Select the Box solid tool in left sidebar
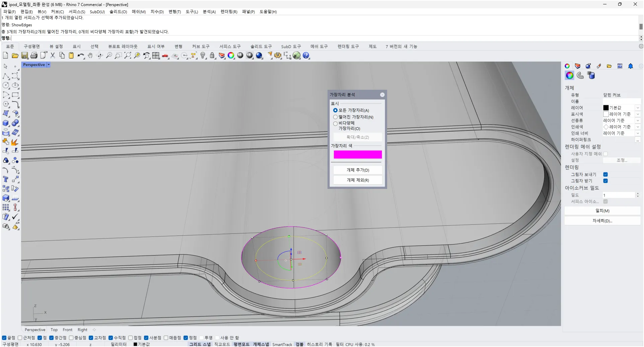644x347 pixels. (x=6, y=123)
